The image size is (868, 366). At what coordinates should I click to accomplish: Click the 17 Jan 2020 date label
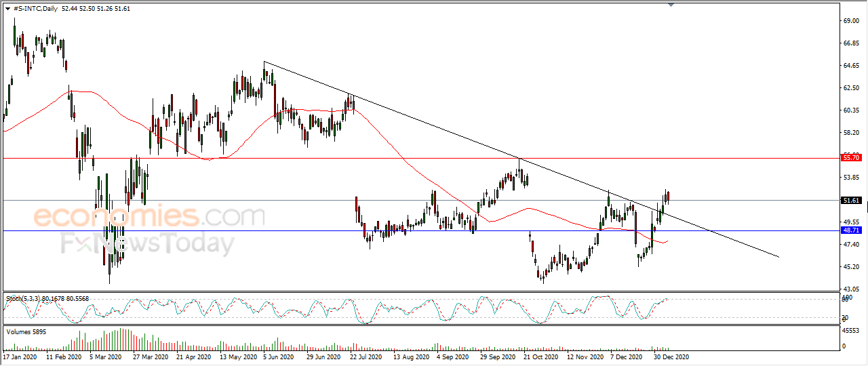tap(19, 357)
